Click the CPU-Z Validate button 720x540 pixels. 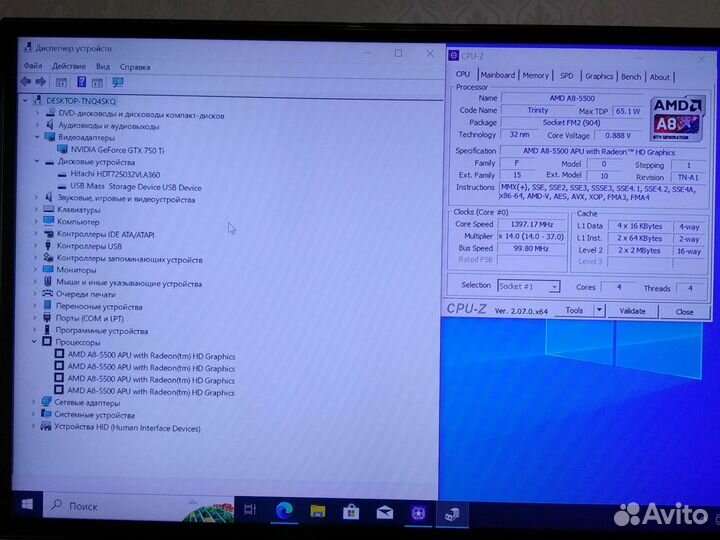point(632,311)
